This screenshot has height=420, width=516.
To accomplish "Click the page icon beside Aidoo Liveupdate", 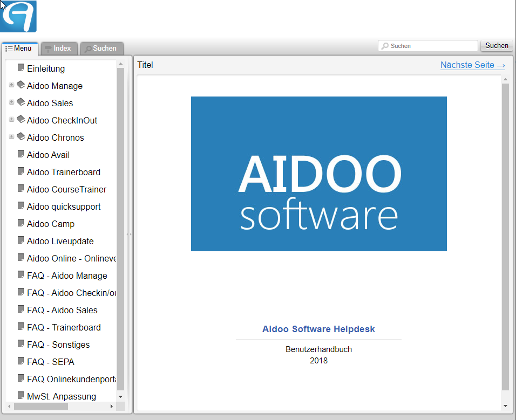I will (x=21, y=240).
